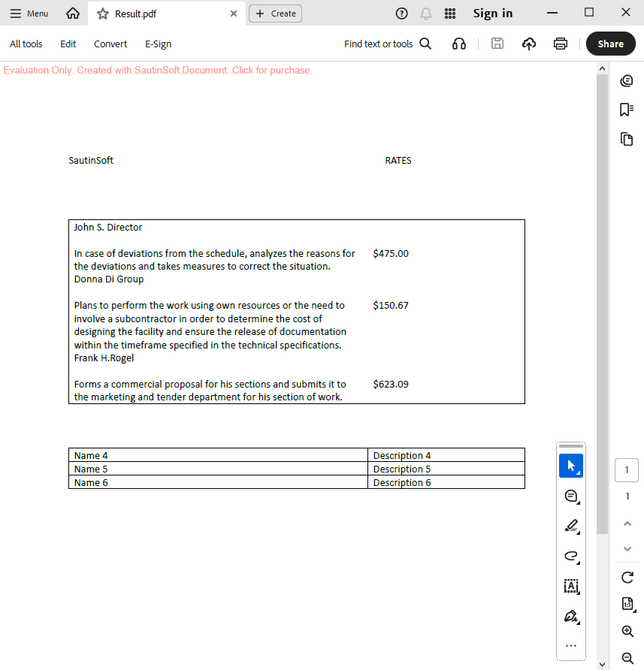This screenshot has height=670, width=644.
Task: Open the Menu dropdown
Action: click(x=29, y=13)
